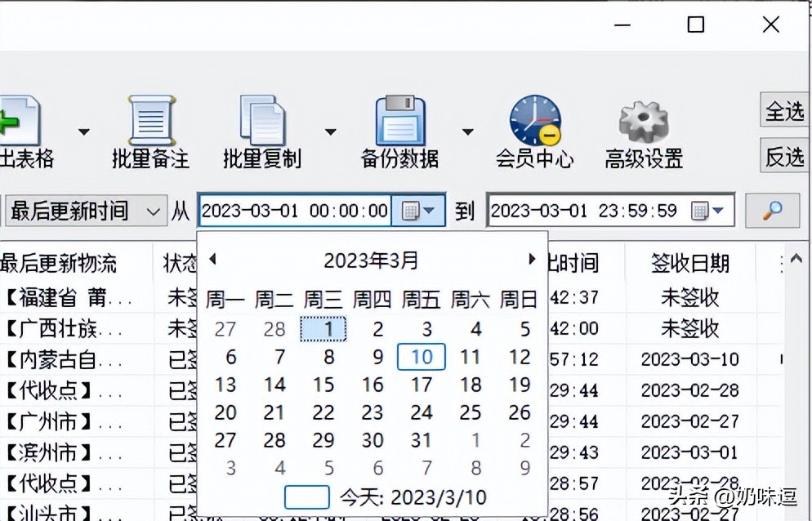Click the 批量备注 scroll icon

pyautogui.click(x=150, y=121)
